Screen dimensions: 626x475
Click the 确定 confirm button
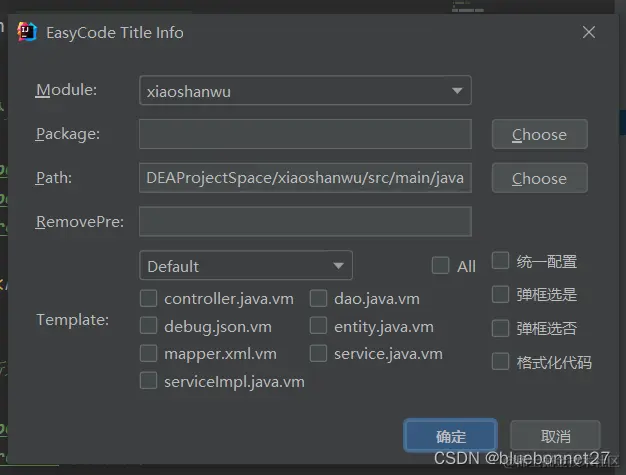point(450,435)
